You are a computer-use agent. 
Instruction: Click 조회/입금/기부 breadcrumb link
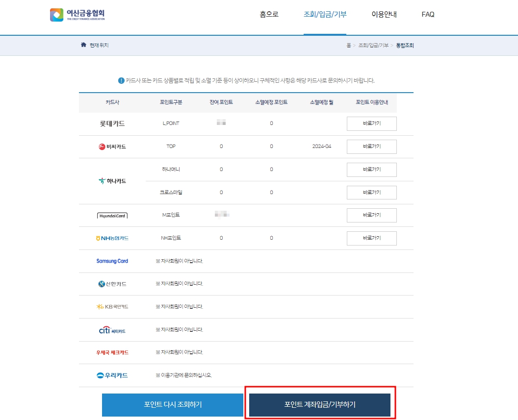[x=373, y=45]
